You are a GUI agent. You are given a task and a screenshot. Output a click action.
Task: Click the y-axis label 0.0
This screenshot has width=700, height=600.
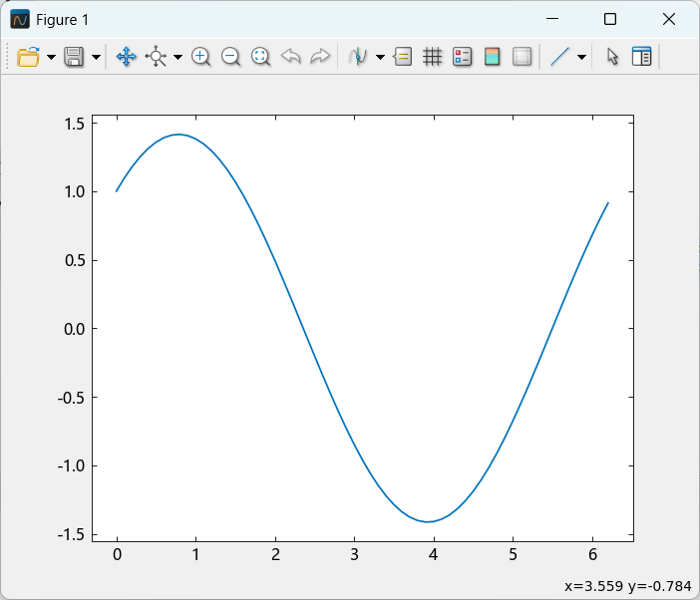tap(75, 329)
